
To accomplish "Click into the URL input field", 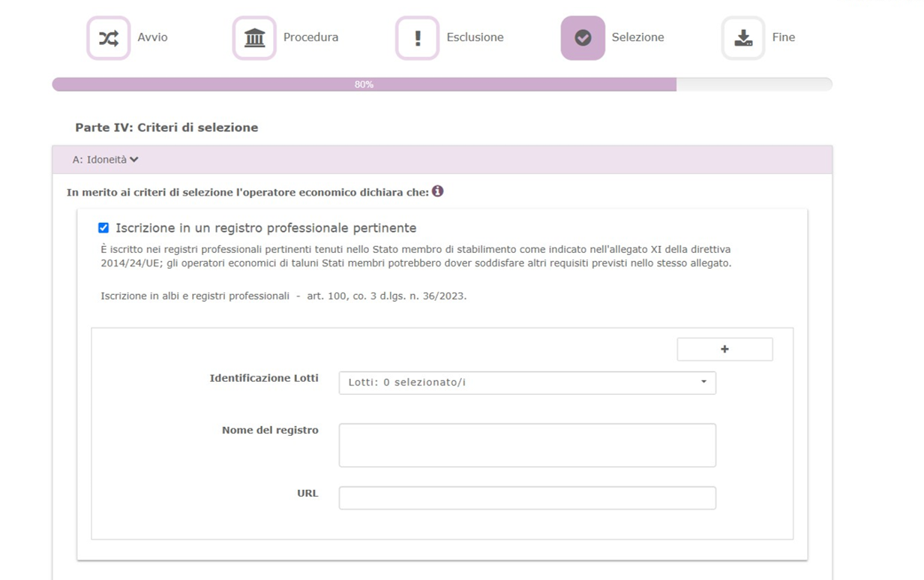I will pyautogui.click(x=527, y=498).
